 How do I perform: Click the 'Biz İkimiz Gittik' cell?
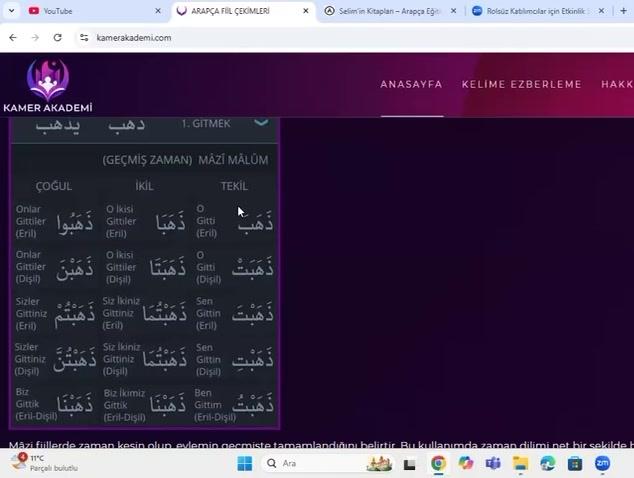[x=145, y=405]
